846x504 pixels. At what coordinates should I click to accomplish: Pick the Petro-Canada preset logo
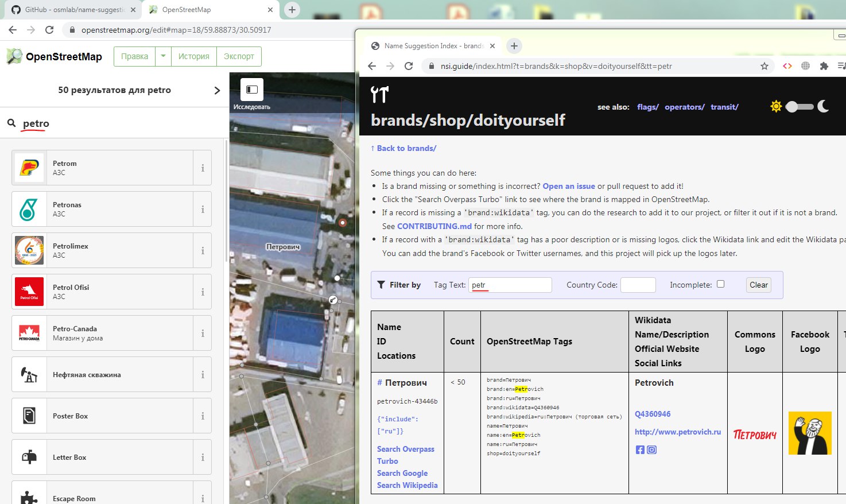click(x=29, y=333)
